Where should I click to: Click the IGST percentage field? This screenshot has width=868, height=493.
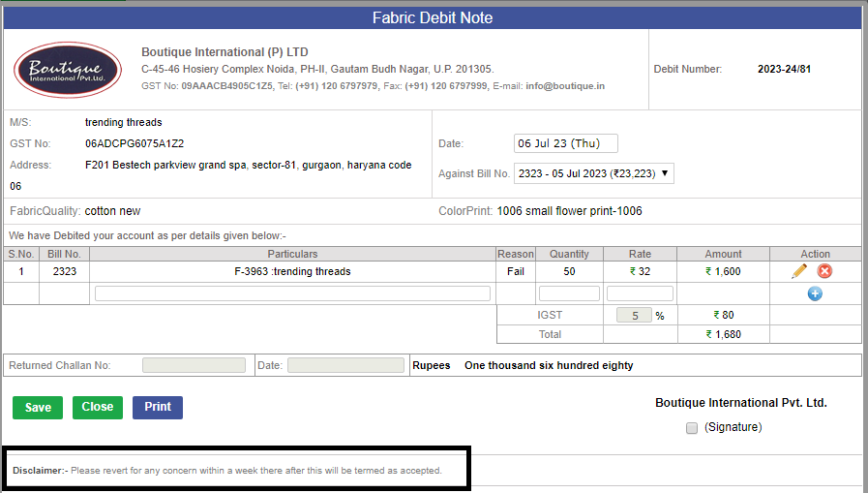(x=635, y=315)
